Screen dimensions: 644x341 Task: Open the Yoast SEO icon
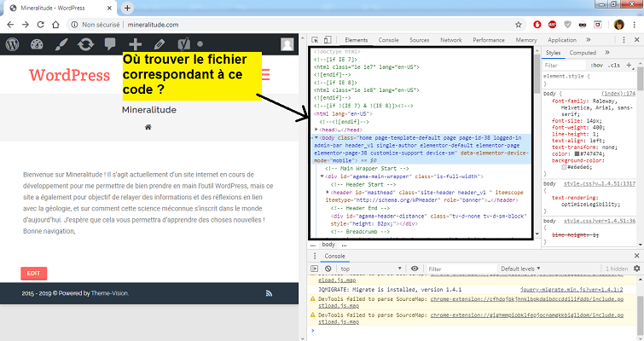pyautogui.click(x=183, y=44)
